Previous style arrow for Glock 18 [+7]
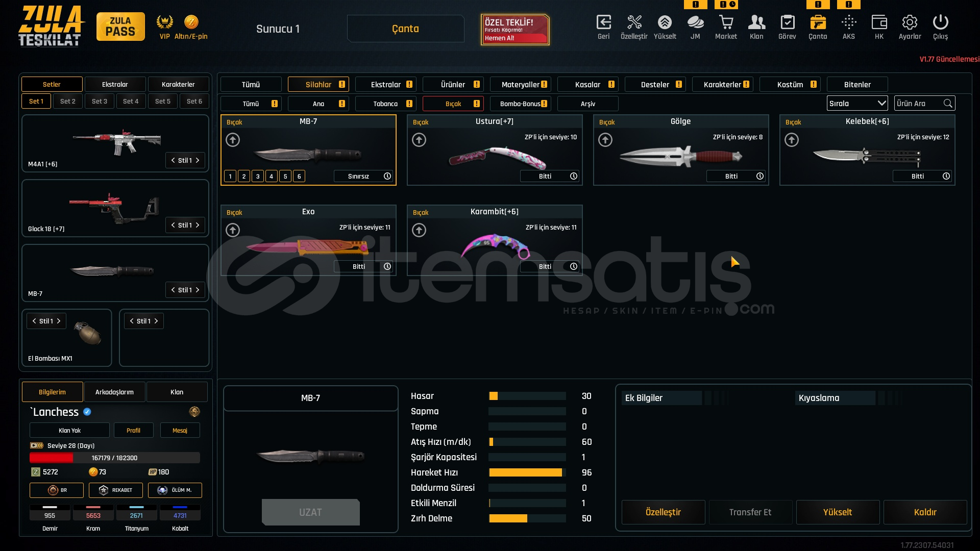 pyautogui.click(x=173, y=225)
